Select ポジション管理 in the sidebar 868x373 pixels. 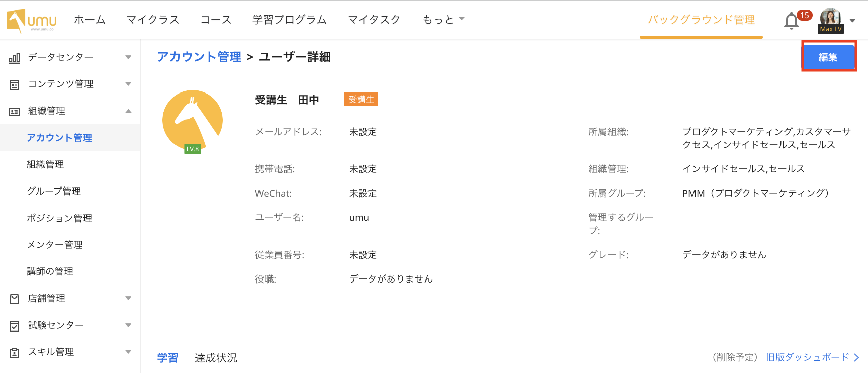[x=59, y=218]
